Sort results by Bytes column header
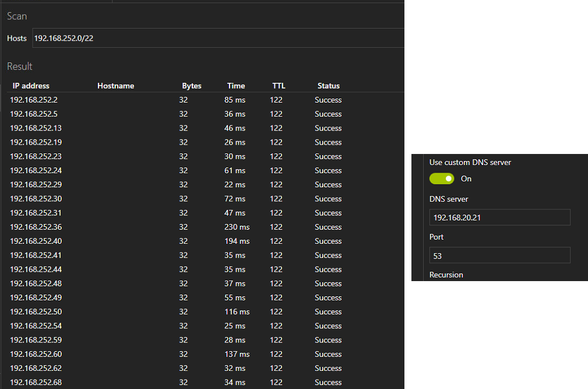588x389 pixels. (192, 86)
